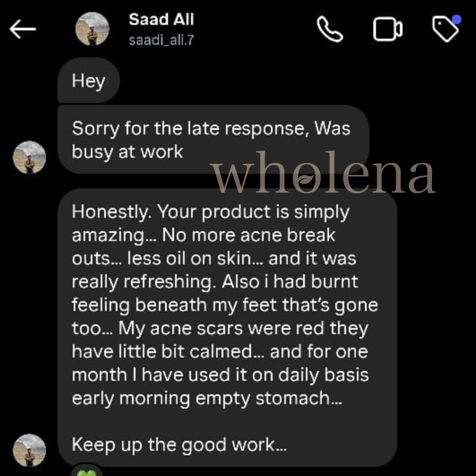476x476 pixels.
Task: Select the Hey message bubble
Action: pyautogui.click(x=88, y=81)
